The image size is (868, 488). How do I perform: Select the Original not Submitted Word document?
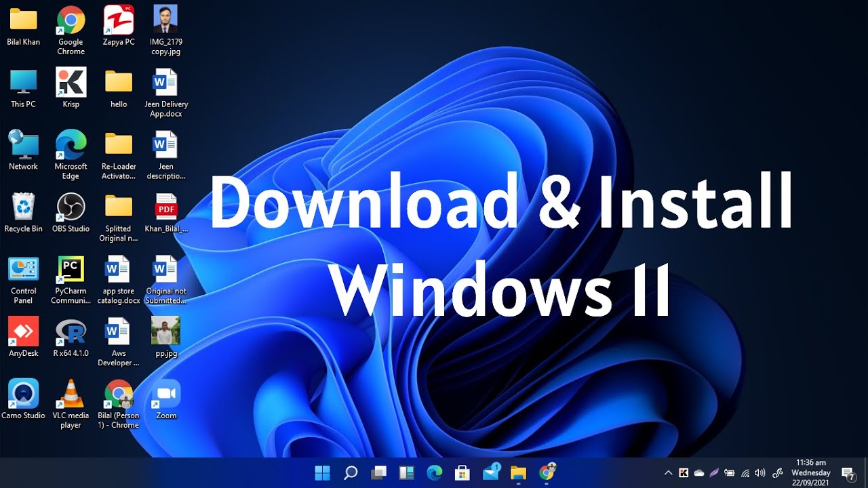[166, 280]
